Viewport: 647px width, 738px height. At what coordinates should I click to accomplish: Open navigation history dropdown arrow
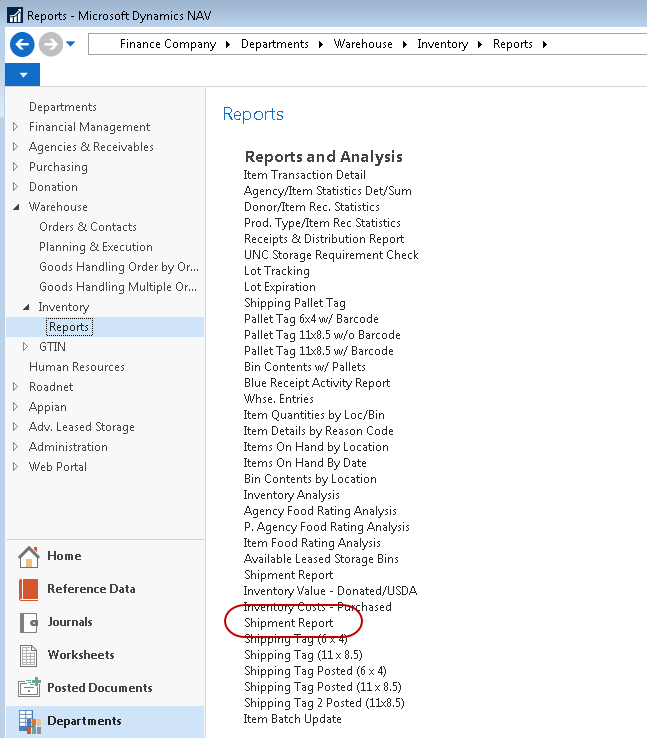(71, 45)
